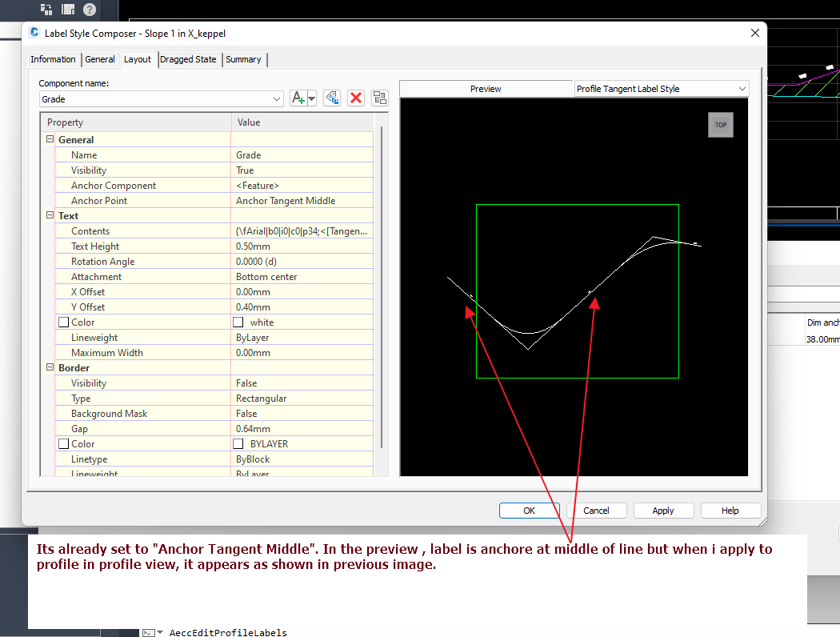This screenshot has width=840, height=637.
Task: Open the Help question mark icon
Action: [x=88, y=10]
